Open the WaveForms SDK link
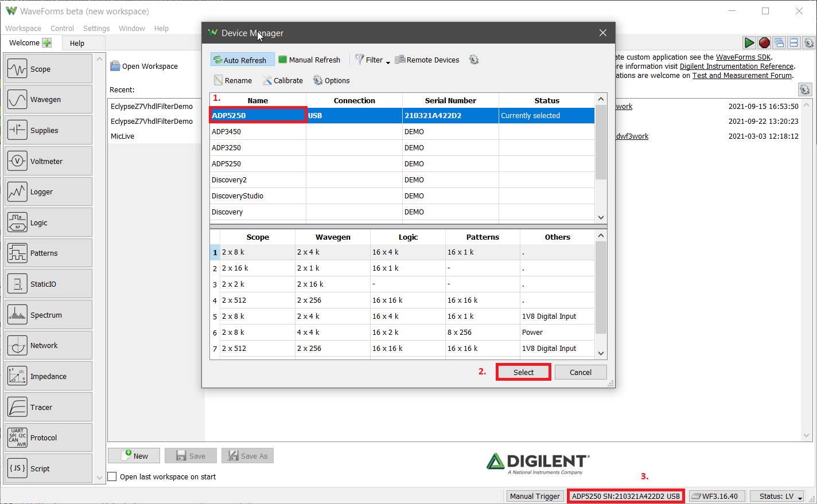 [x=744, y=57]
